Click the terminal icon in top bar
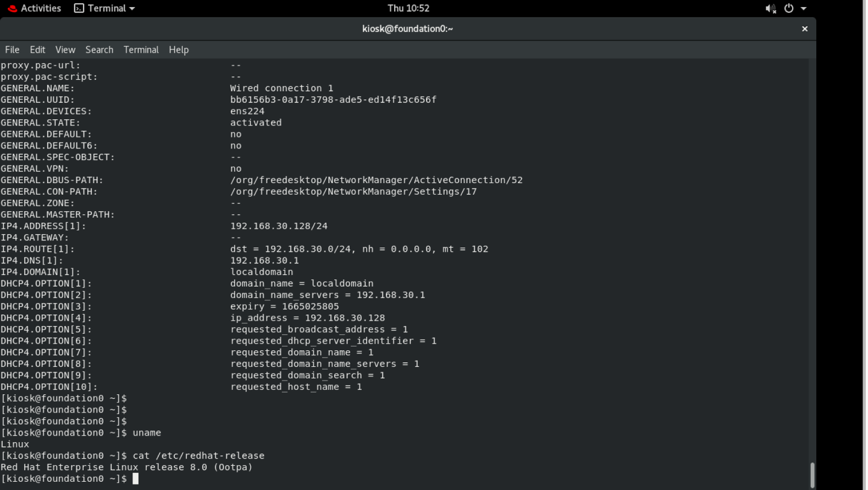The height and width of the screenshot is (490, 868). point(79,8)
